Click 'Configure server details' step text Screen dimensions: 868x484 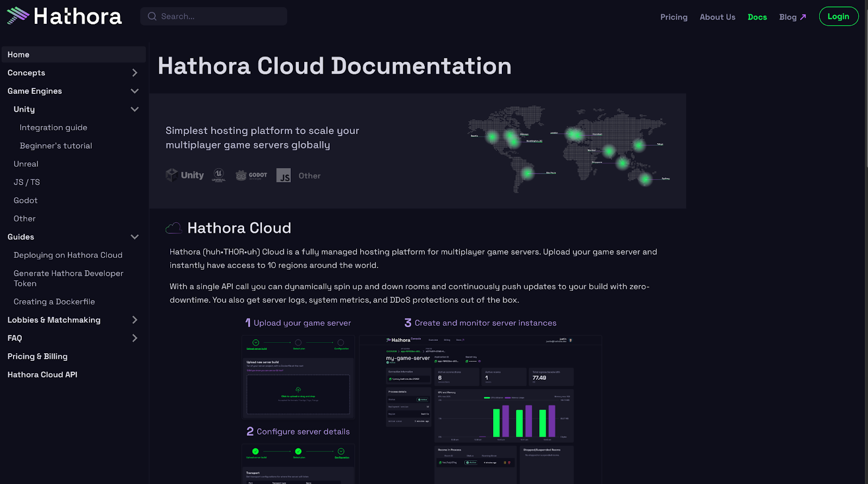tap(303, 431)
